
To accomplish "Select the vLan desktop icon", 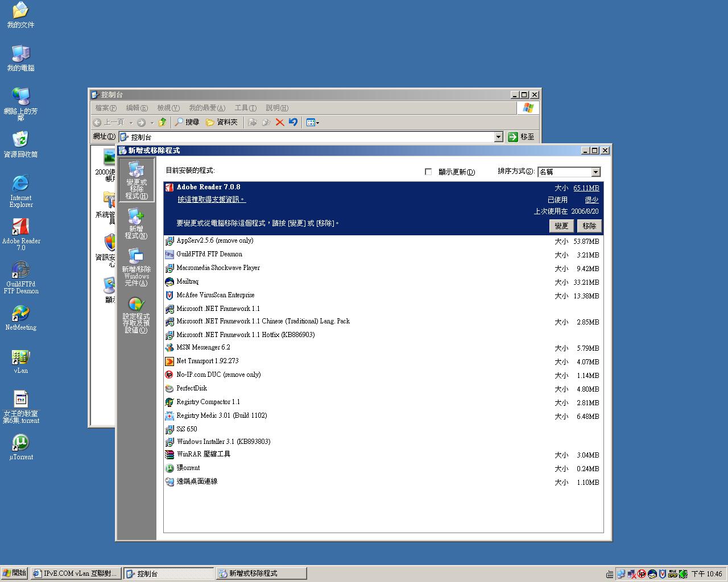I will click(x=20, y=361).
